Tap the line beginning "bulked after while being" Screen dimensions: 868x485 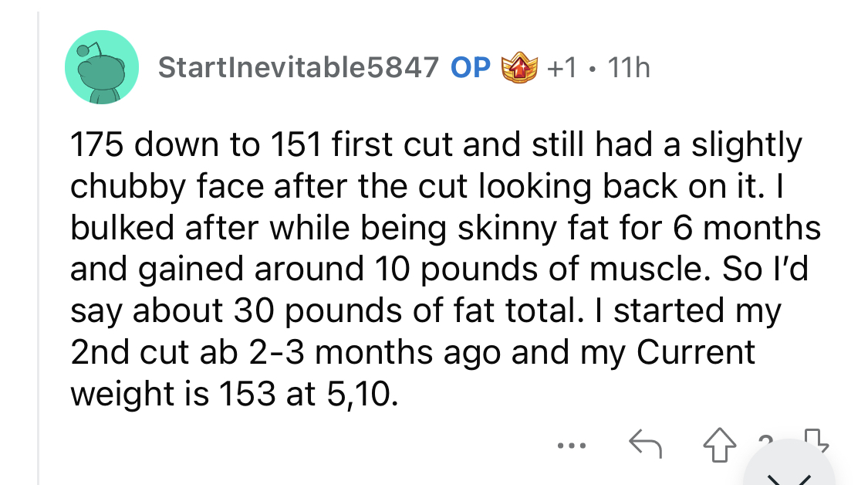point(446,228)
